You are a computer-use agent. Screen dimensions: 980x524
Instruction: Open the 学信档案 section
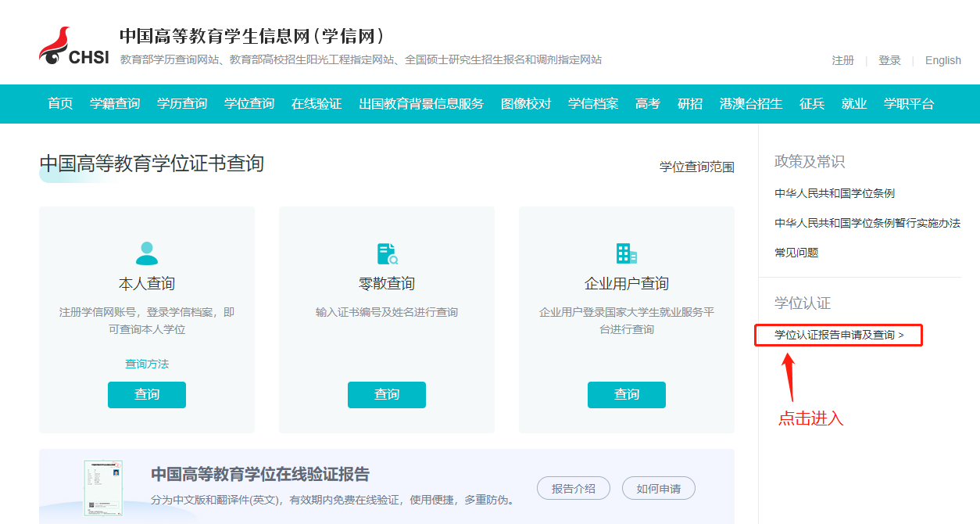pos(593,102)
